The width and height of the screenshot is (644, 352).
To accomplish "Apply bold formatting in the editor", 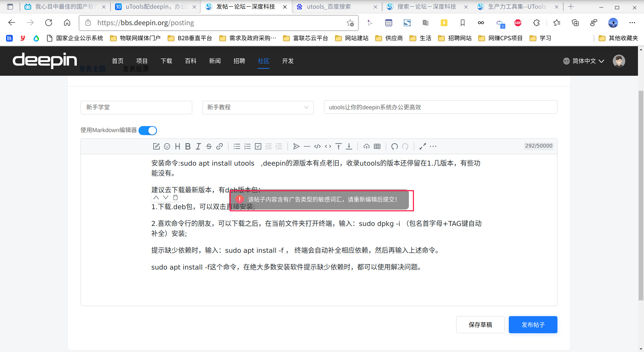I will coord(188,146).
